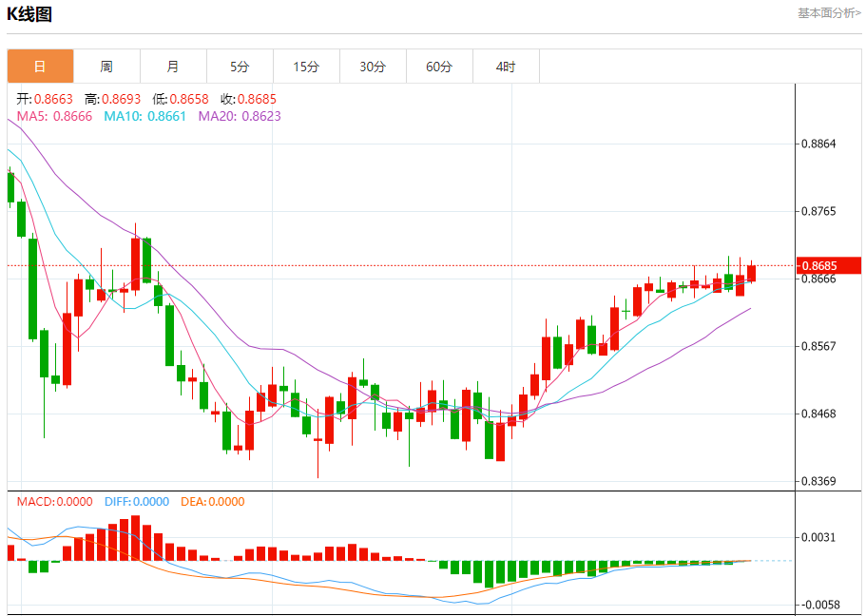The width and height of the screenshot is (866, 616).
Task: Click the 开: 0.8663 open value
Action: tap(45, 99)
